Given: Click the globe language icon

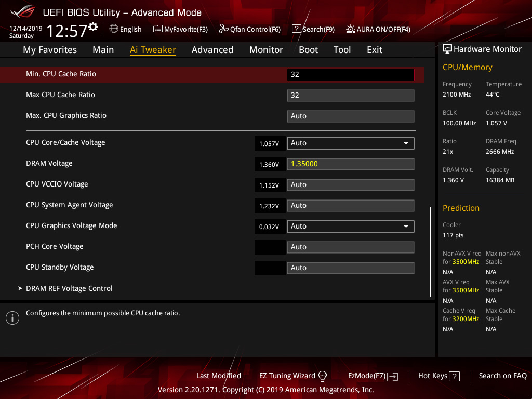Looking at the screenshot, I should pos(114,29).
